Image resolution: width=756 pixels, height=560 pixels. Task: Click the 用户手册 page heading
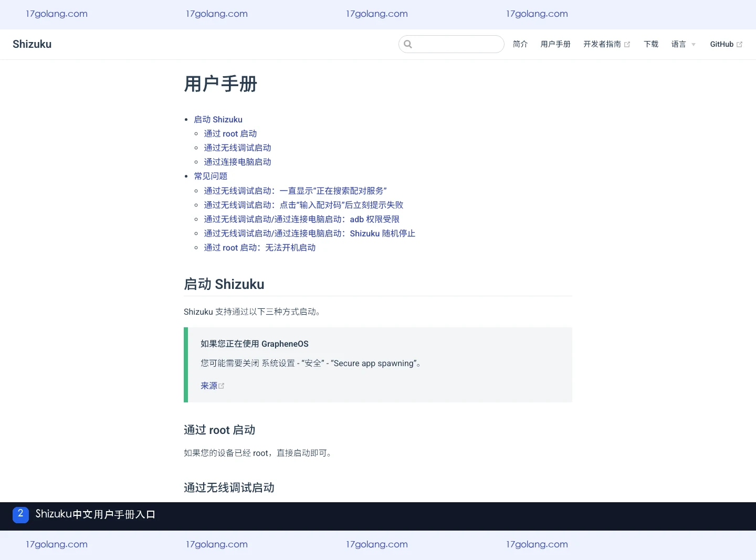[220, 84]
